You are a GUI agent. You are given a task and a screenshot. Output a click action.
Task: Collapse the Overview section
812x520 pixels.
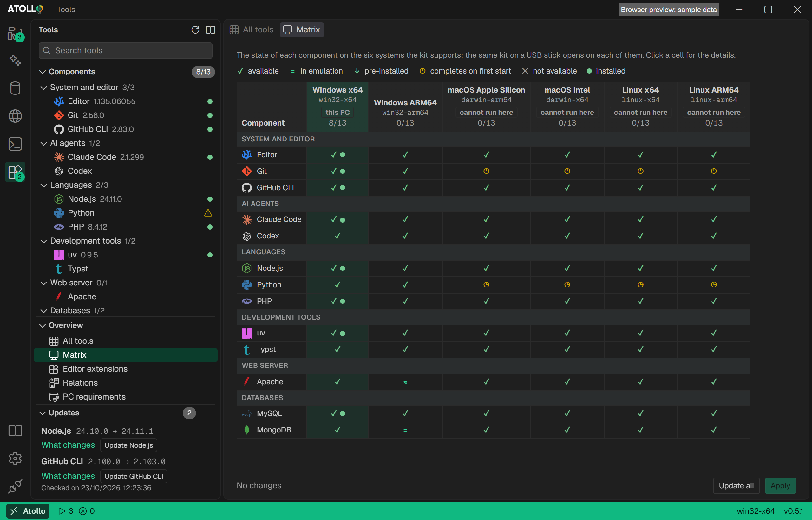[43, 326]
